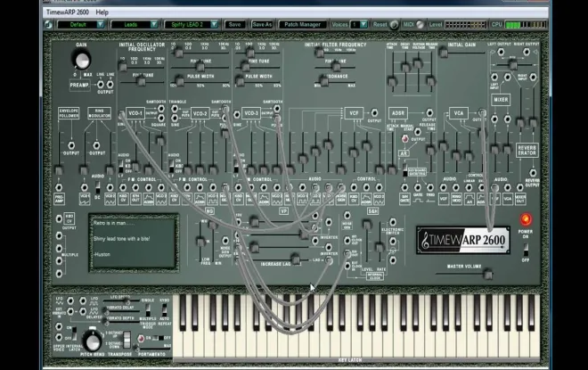
Task: Click the ADSR envelope block
Action: (398, 113)
